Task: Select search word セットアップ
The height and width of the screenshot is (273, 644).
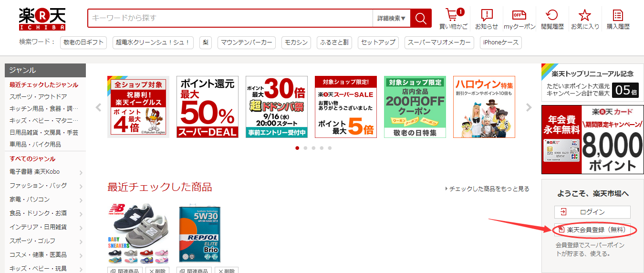Action: (378, 42)
